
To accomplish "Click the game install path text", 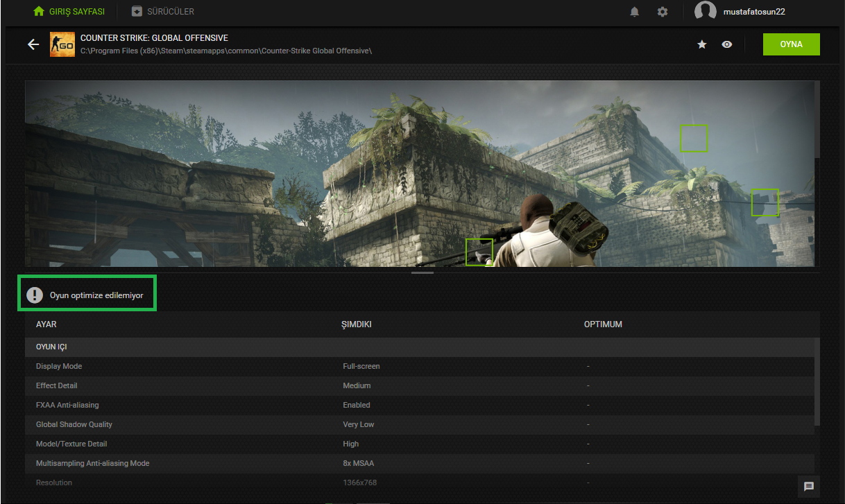I will (x=226, y=51).
